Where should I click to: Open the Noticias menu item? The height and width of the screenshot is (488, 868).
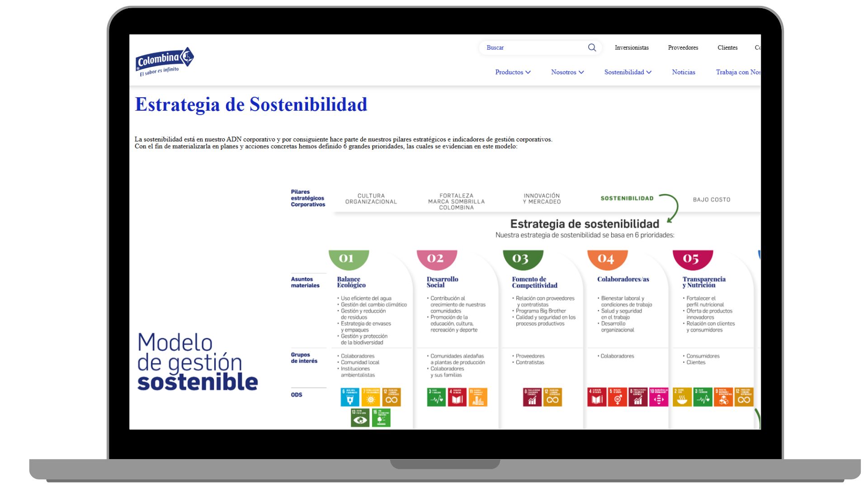pyautogui.click(x=683, y=72)
